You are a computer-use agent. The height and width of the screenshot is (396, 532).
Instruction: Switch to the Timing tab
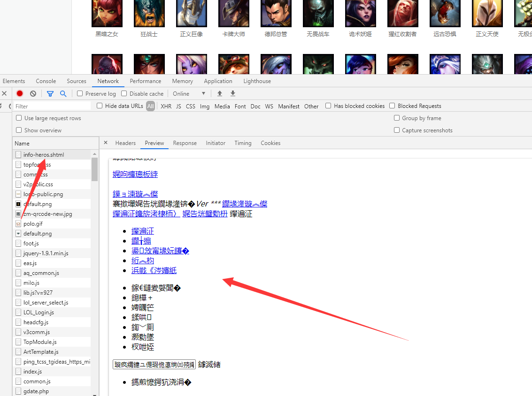tap(243, 143)
